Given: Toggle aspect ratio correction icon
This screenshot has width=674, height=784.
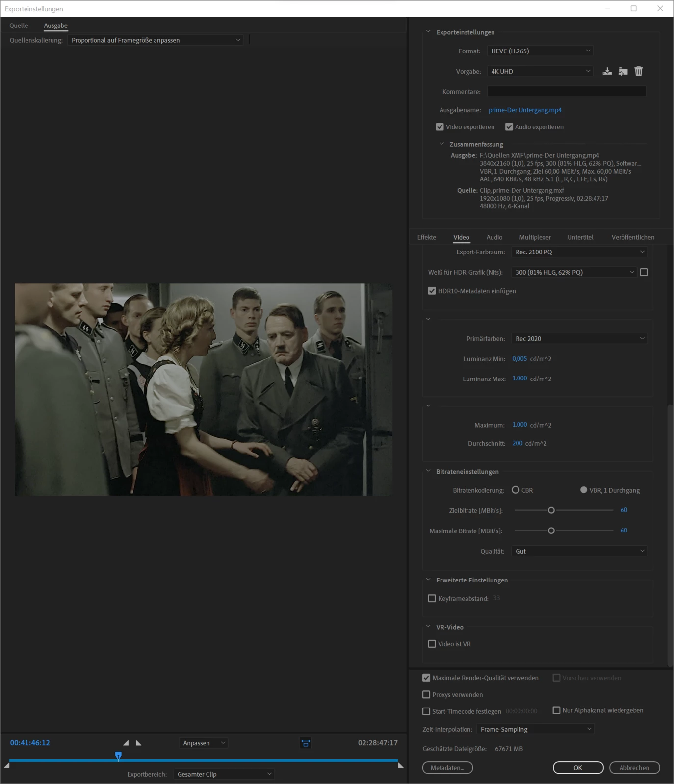Looking at the screenshot, I should tap(306, 743).
